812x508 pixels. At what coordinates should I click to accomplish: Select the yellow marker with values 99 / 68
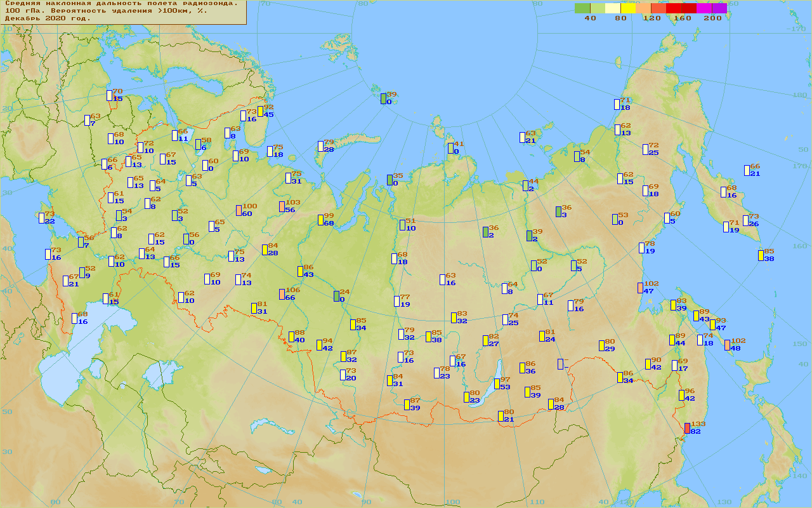coord(321,220)
